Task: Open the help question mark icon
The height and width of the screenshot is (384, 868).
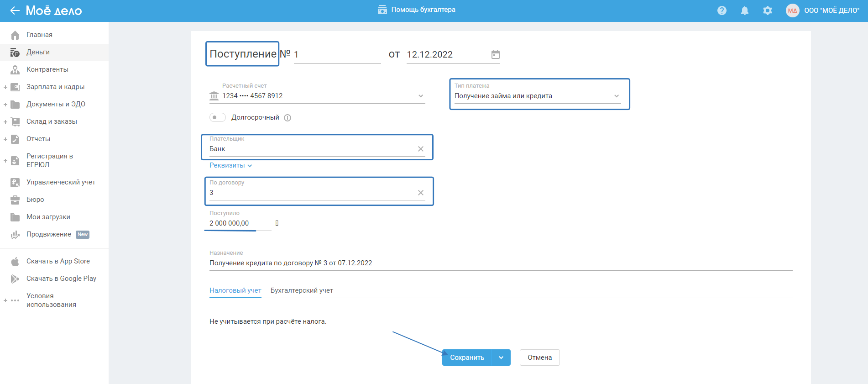Action: tap(722, 11)
